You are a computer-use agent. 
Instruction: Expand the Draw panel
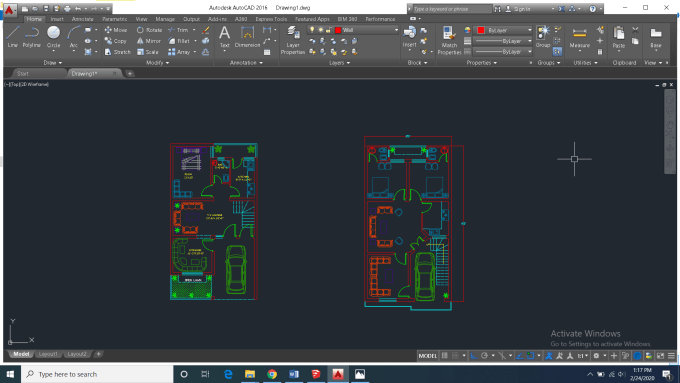[x=53, y=63]
